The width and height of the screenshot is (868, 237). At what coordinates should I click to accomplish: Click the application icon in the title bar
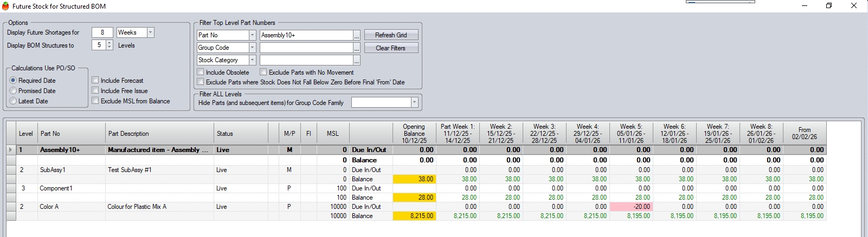click(5, 6)
